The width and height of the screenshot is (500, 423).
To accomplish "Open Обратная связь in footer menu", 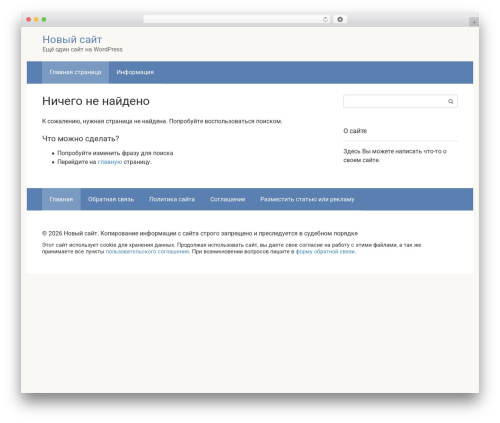I will (x=111, y=199).
